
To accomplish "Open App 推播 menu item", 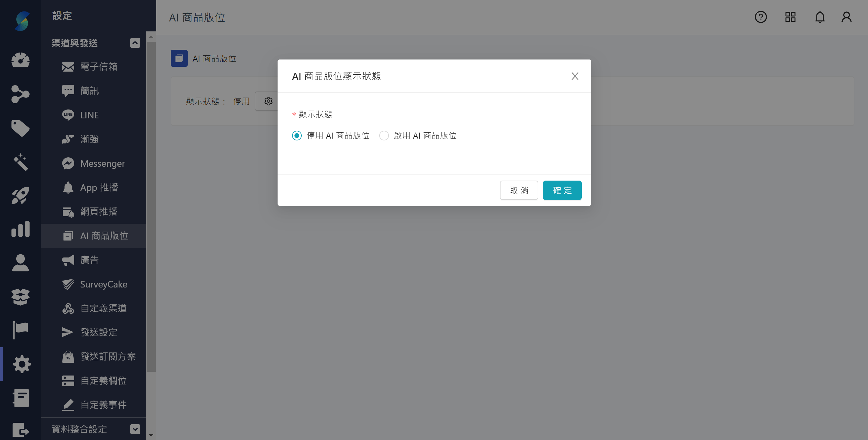I will coord(94,188).
